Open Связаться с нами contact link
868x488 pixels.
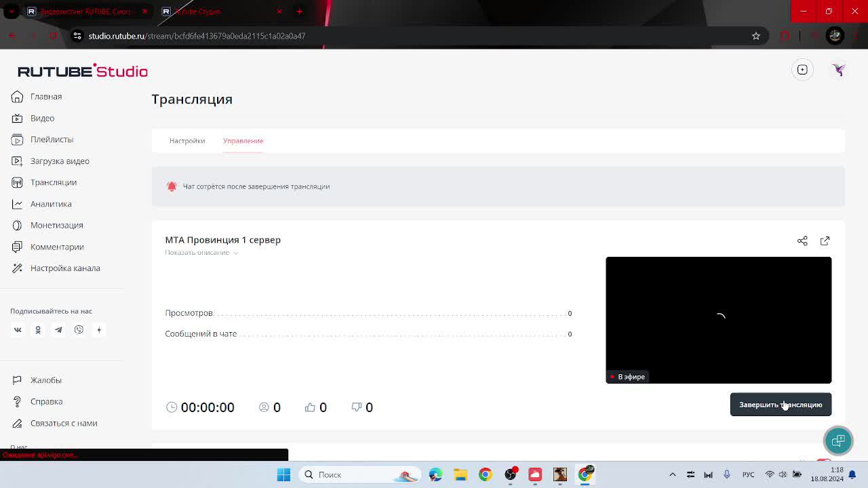[x=54, y=423]
